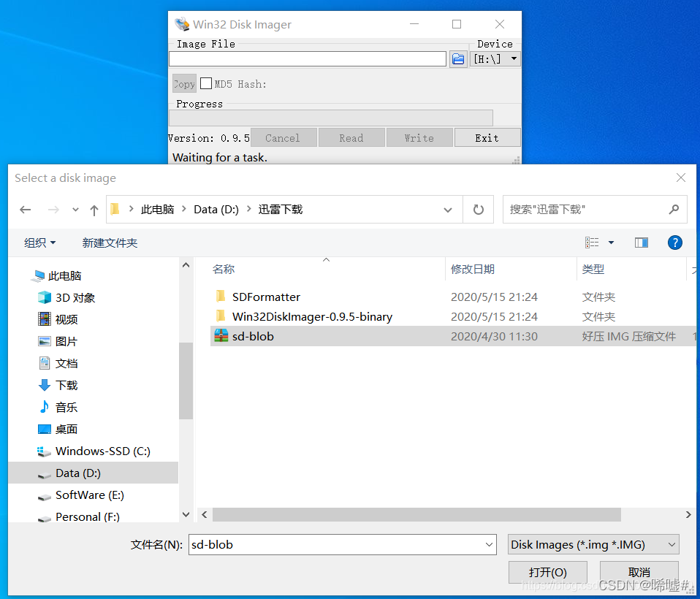Click the Exit button in Win32 Disk Imager
This screenshot has width=700, height=599.
point(487,138)
